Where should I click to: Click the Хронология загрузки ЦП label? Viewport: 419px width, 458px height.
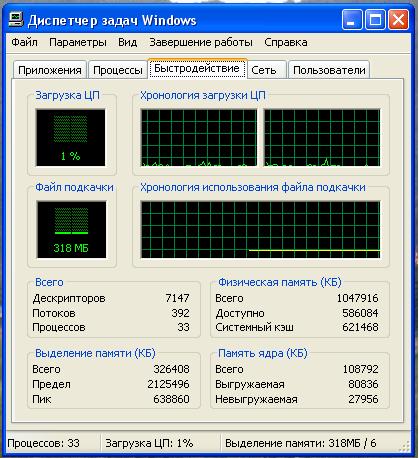pyautogui.click(x=203, y=95)
